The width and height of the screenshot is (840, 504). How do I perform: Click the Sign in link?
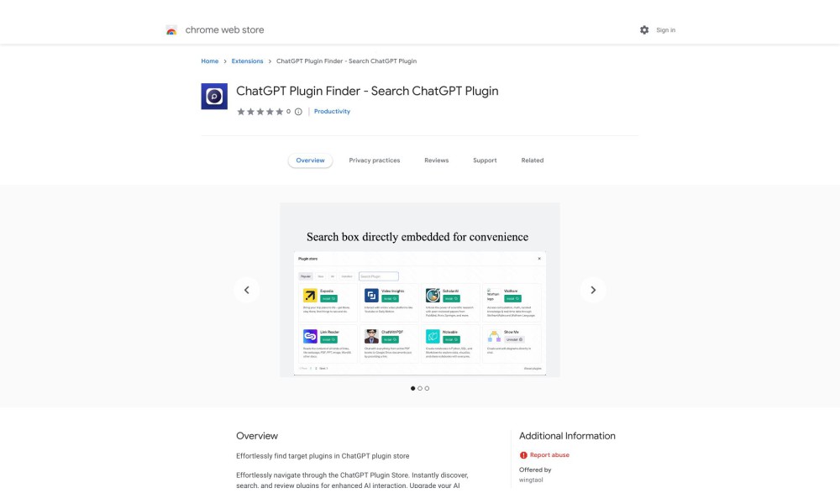665,30
